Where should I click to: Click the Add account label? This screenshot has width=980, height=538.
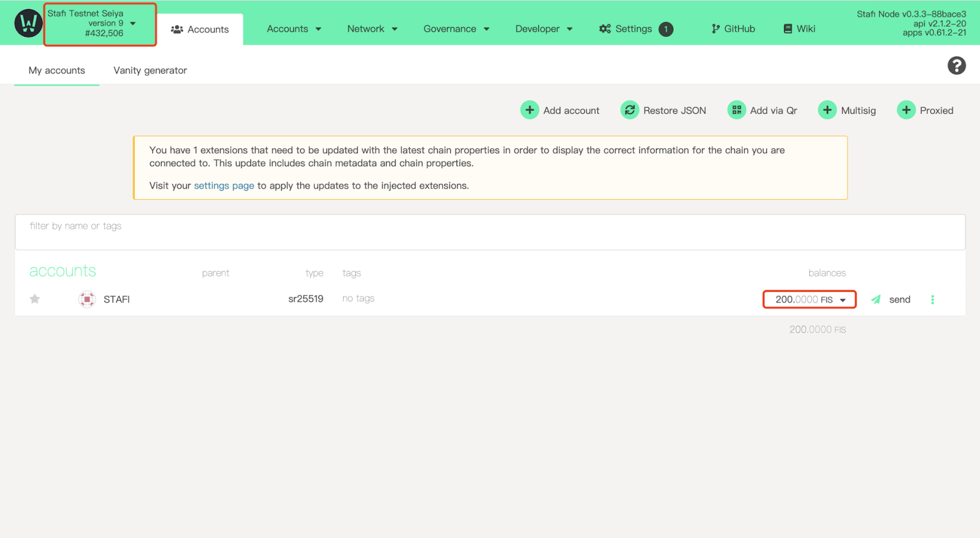[571, 110]
